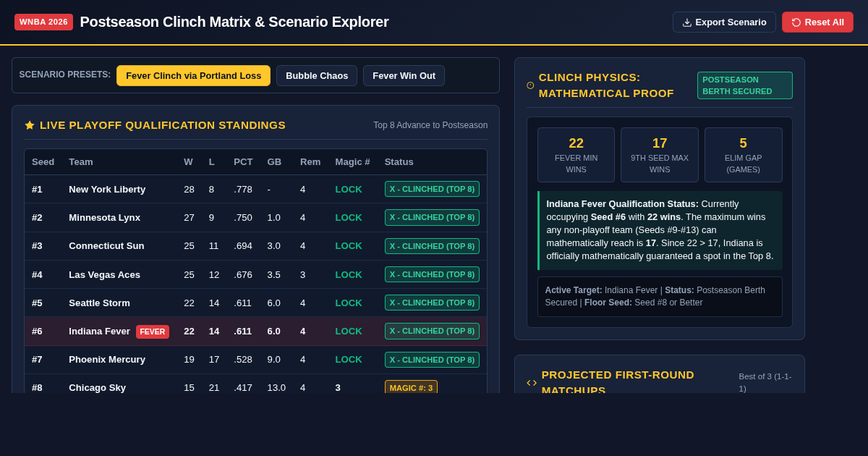Click the red FEVER tag beside Indiana Fever

click(153, 332)
